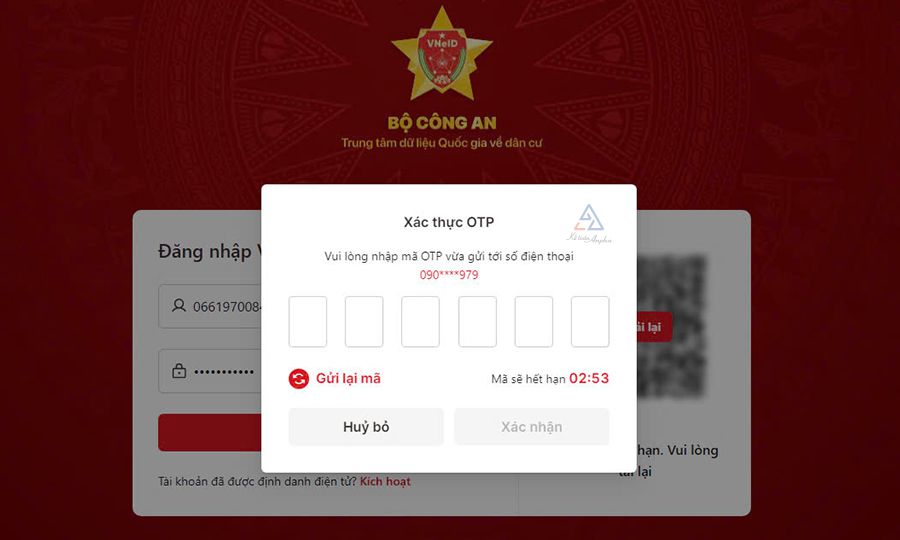Click the red QR reload button on QR
900x540 pixels.
pos(654,327)
